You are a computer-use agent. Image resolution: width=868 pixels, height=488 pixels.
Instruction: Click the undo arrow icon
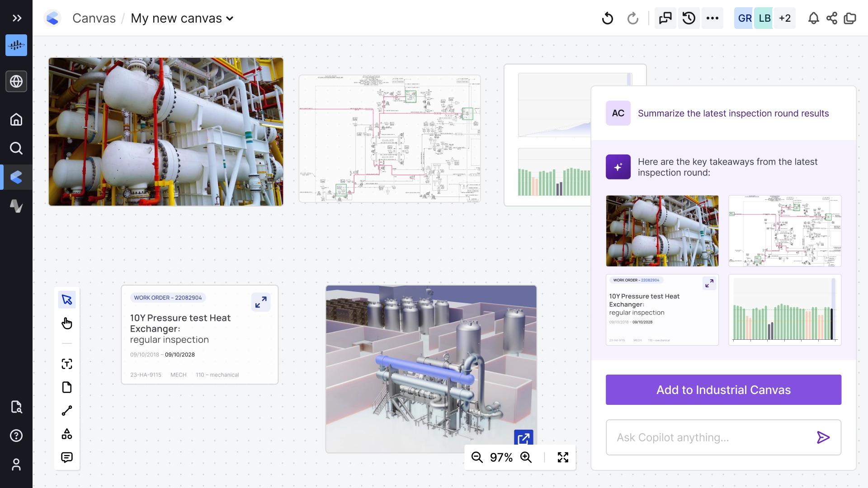tap(608, 18)
